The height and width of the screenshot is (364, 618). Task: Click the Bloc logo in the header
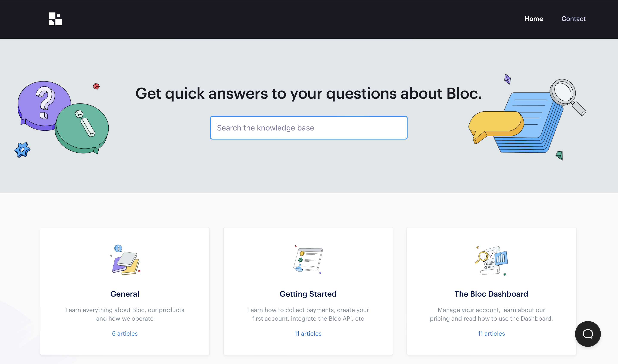point(55,19)
